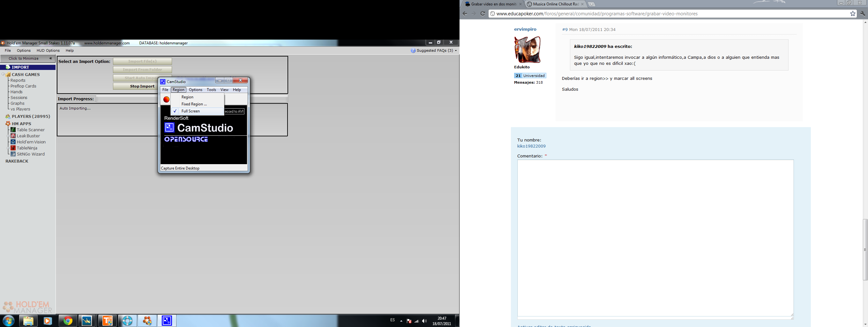This screenshot has height=327, width=868.
Task: Click the Chrome forward arrow
Action: pos(474,14)
